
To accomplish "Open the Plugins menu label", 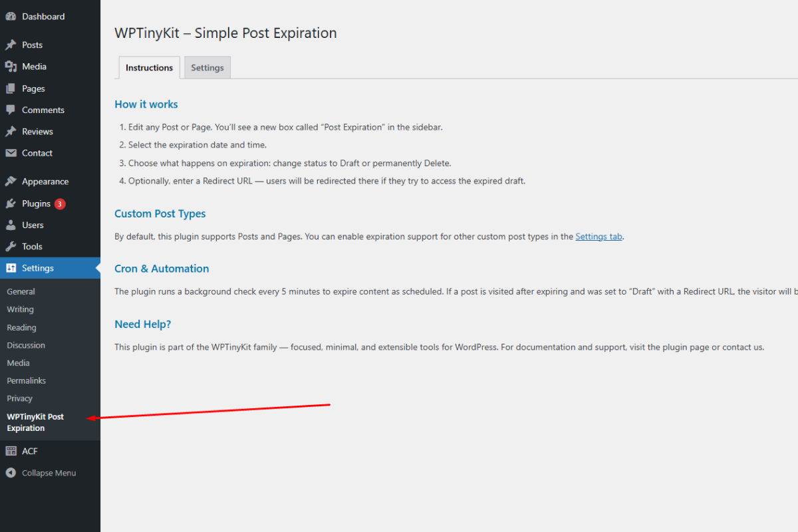I will pyautogui.click(x=36, y=203).
